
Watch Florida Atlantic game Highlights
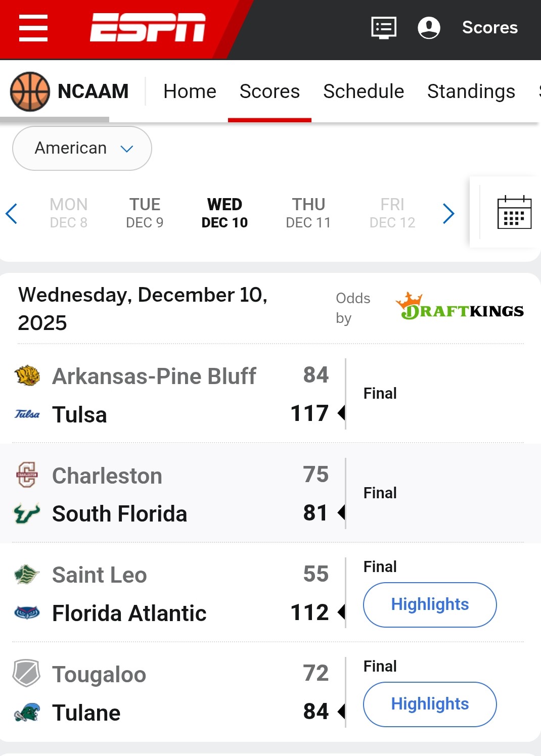click(430, 604)
